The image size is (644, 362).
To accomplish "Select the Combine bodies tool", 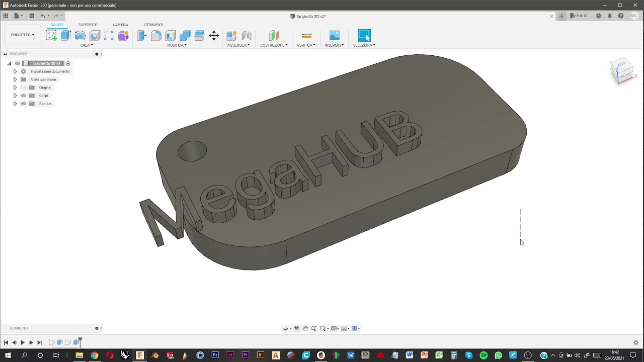I will [x=185, y=35].
